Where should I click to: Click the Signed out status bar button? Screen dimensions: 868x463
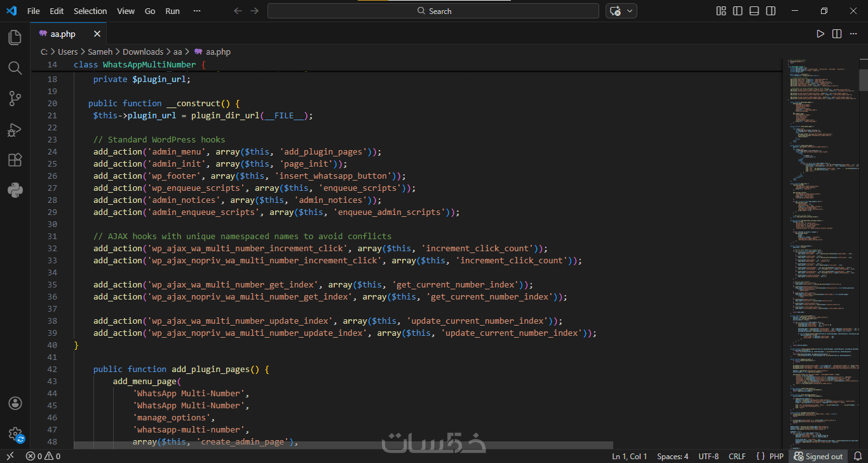(818, 456)
